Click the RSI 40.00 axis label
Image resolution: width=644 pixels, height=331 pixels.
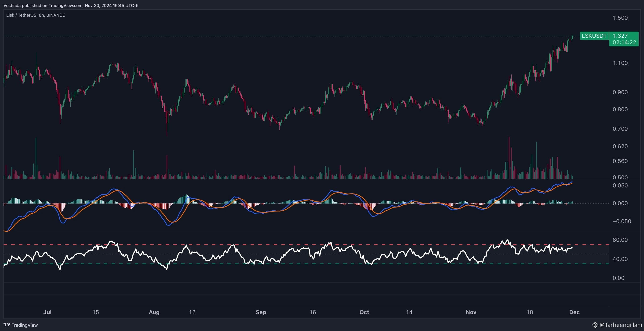[x=620, y=259]
